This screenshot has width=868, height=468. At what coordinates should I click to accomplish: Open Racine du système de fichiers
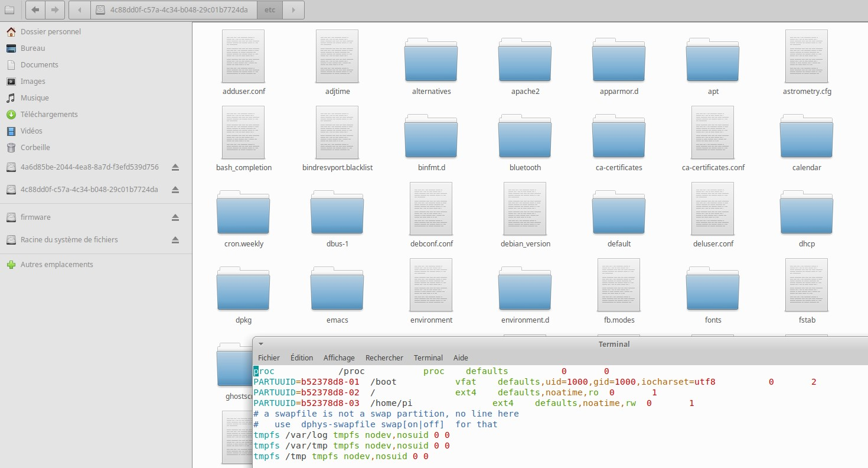point(69,239)
